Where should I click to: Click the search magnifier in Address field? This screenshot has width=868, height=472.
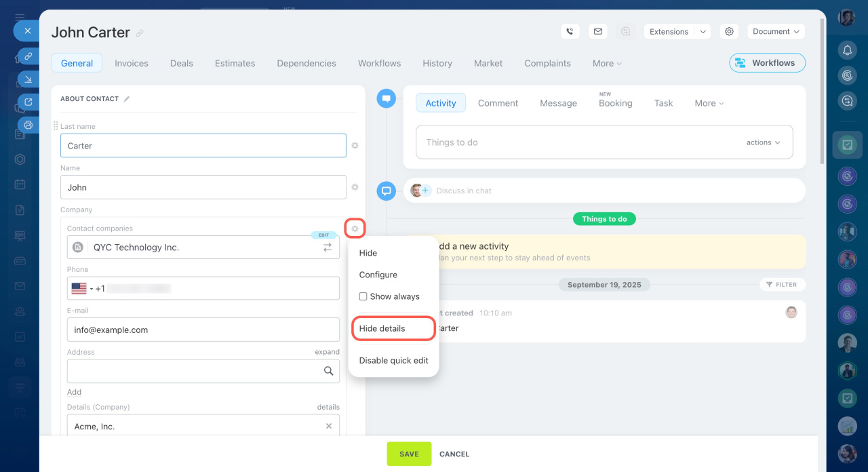pyautogui.click(x=329, y=371)
